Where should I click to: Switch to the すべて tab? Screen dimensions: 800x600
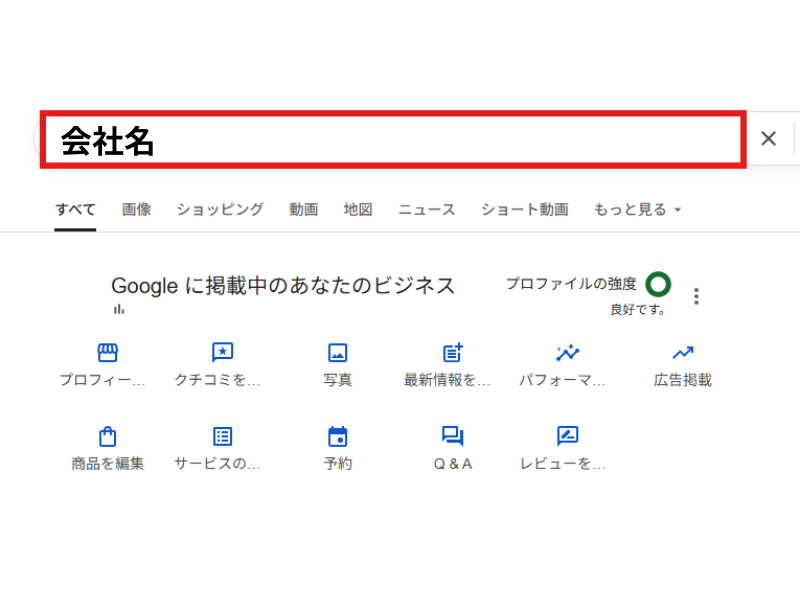tap(75, 209)
